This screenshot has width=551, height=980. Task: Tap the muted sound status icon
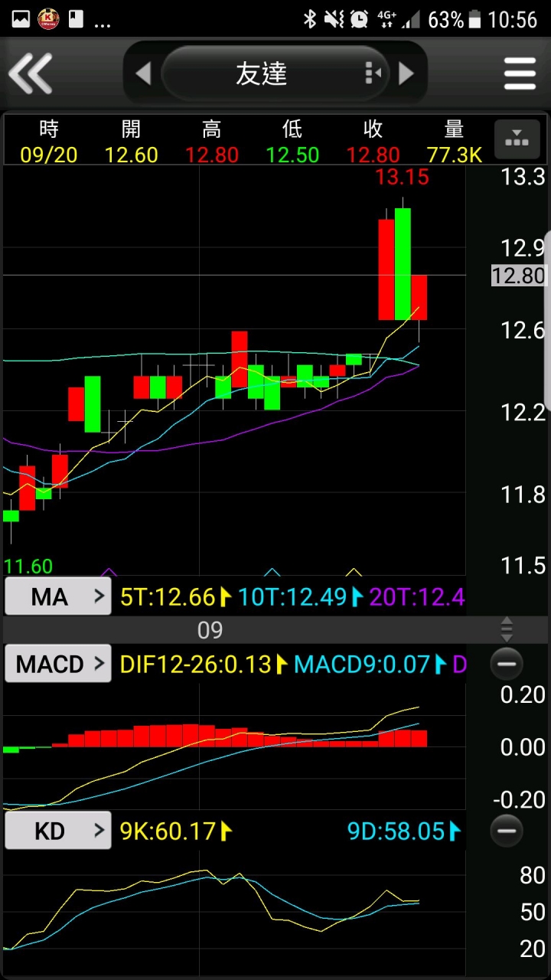point(334,19)
